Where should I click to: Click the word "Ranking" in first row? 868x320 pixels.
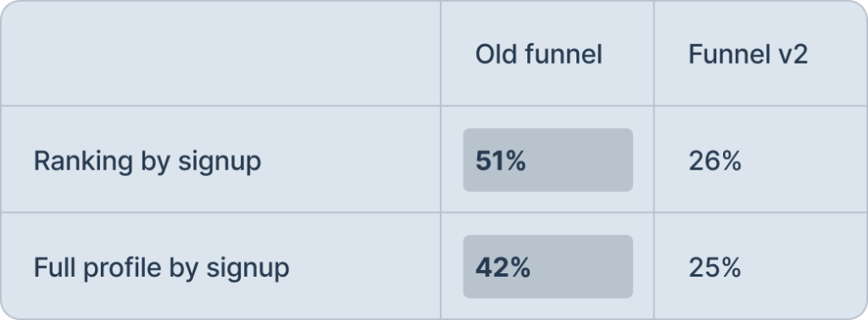pos(83,161)
